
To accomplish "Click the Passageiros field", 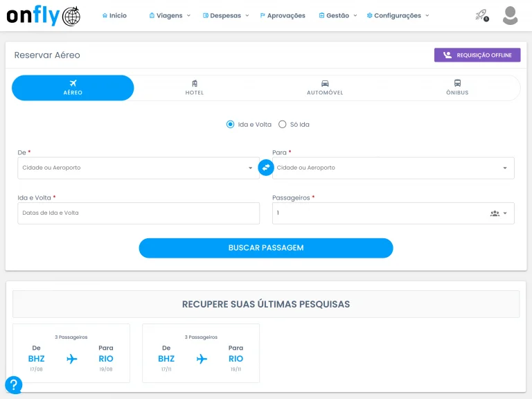I will 393,213.
